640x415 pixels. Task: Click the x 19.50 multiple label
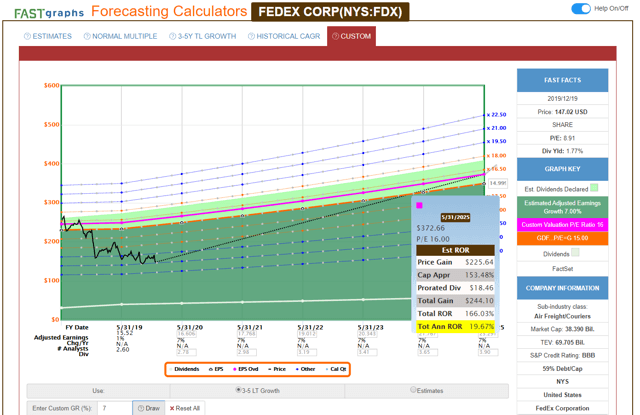(496, 141)
